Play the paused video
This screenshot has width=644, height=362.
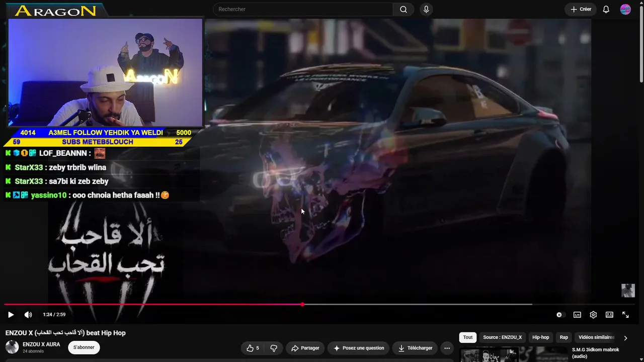[x=11, y=315]
